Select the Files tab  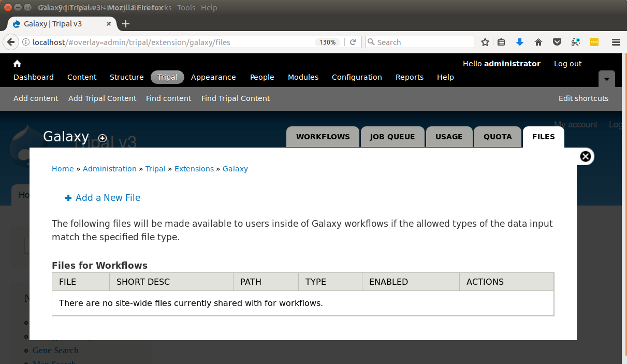click(544, 137)
